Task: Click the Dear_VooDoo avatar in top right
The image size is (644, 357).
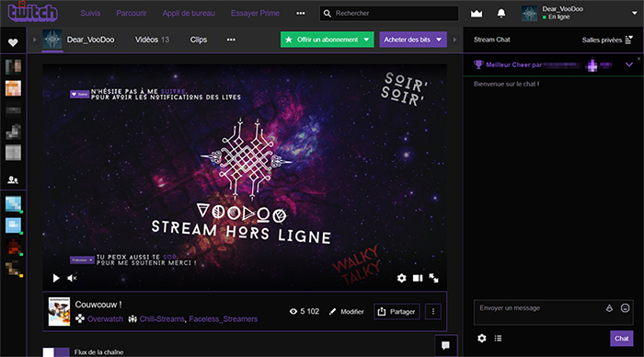Action: [x=529, y=14]
